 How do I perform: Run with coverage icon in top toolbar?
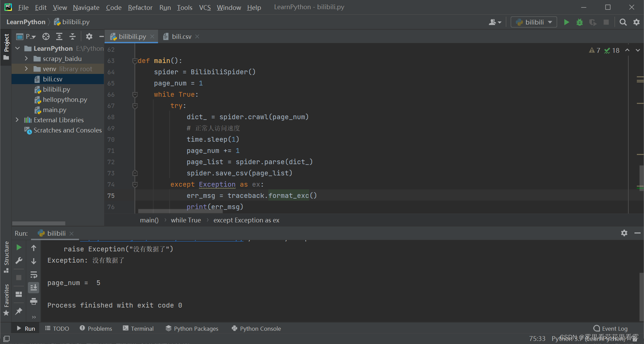coord(593,22)
